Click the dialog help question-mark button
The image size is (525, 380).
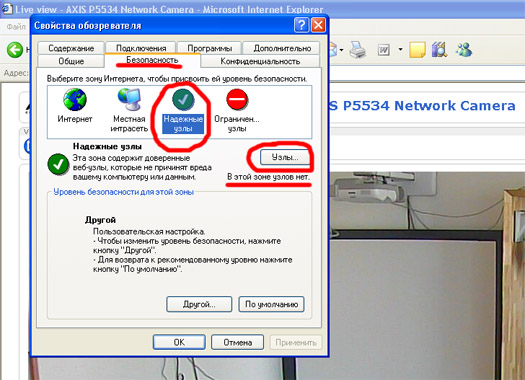[x=301, y=25]
